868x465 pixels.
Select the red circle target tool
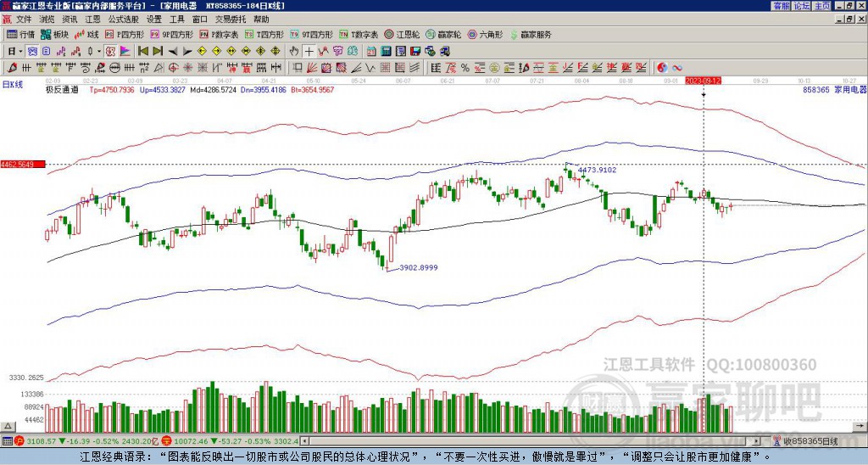tap(173, 68)
